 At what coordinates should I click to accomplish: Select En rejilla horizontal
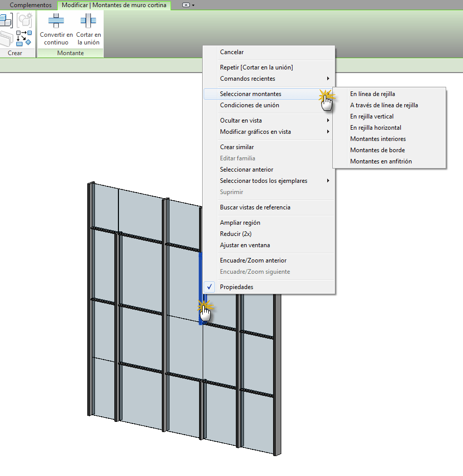[389, 128]
